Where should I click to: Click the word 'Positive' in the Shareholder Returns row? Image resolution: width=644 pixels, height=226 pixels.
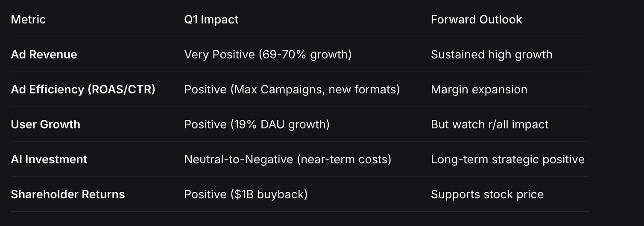pyautogui.click(x=205, y=194)
